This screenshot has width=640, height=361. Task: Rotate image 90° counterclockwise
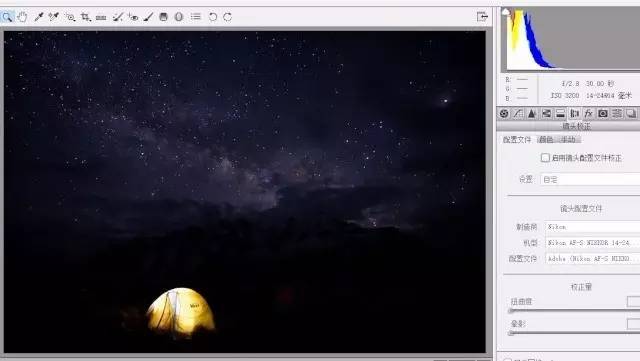213,17
